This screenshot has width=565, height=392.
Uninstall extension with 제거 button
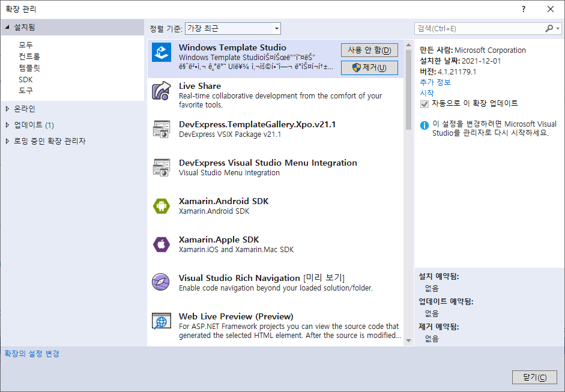click(x=369, y=68)
